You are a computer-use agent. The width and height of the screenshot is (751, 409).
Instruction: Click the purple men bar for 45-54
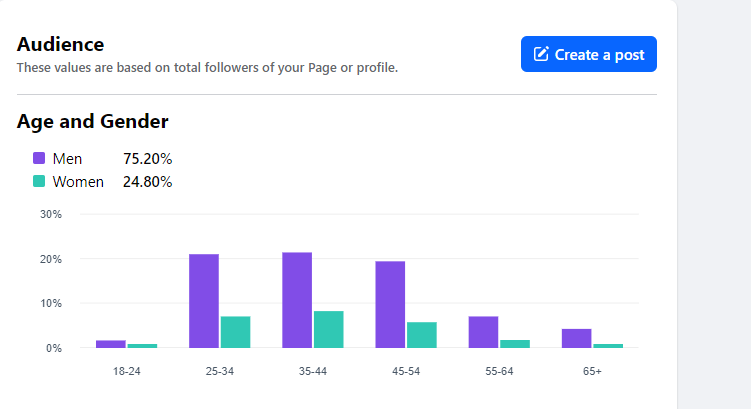tap(390, 305)
